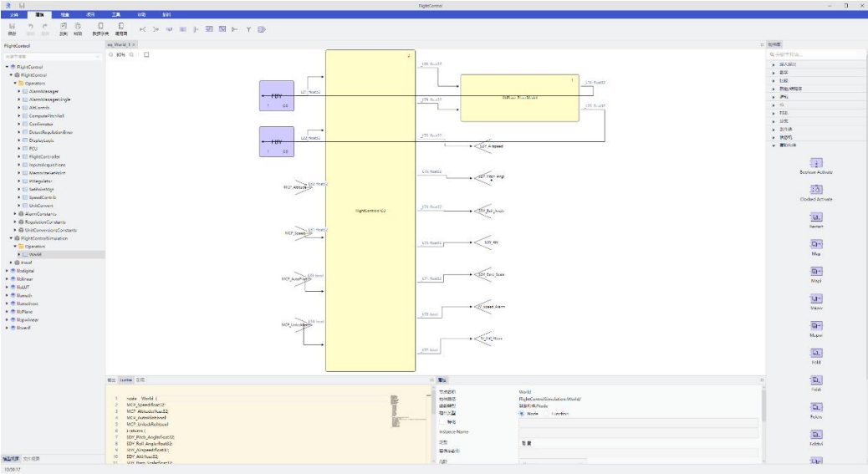This screenshot has width=868, height=474.
Task: Select the Node radio button
Action: click(x=522, y=413)
